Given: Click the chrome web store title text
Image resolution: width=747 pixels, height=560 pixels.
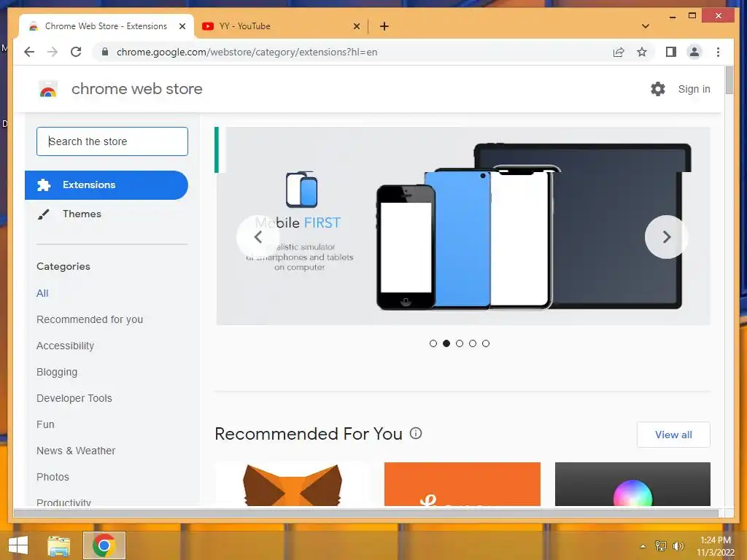Looking at the screenshot, I should [136, 88].
